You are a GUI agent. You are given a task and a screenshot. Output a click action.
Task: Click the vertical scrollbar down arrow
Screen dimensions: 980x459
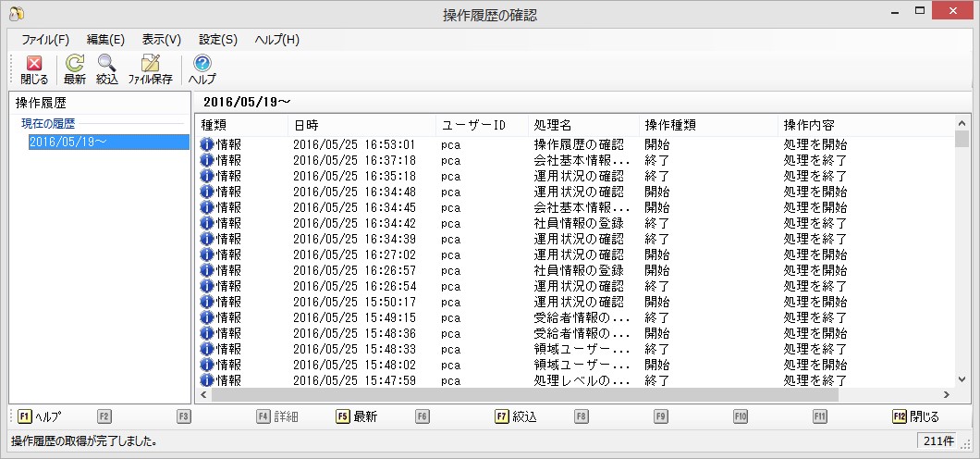point(962,380)
